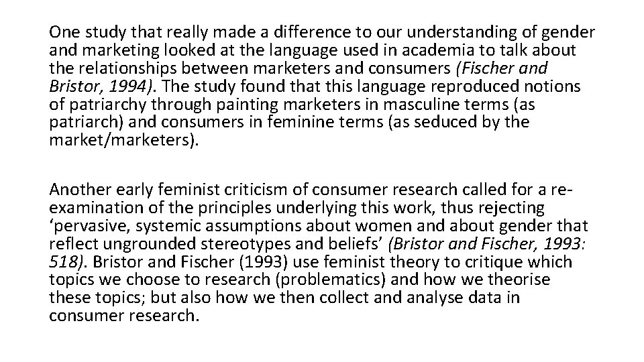The image size is (644, 362).
Task: Click the words 'consumer research.' on the last line
Action: click(x=123, y=316)
